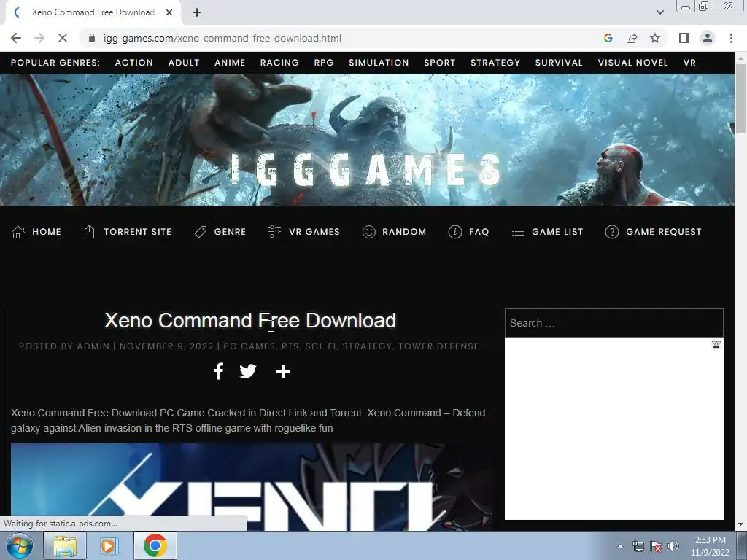The width and height of the screenshot is (747, 560).
Task: Open the ADULT genre
Action: tap(184, 63)
